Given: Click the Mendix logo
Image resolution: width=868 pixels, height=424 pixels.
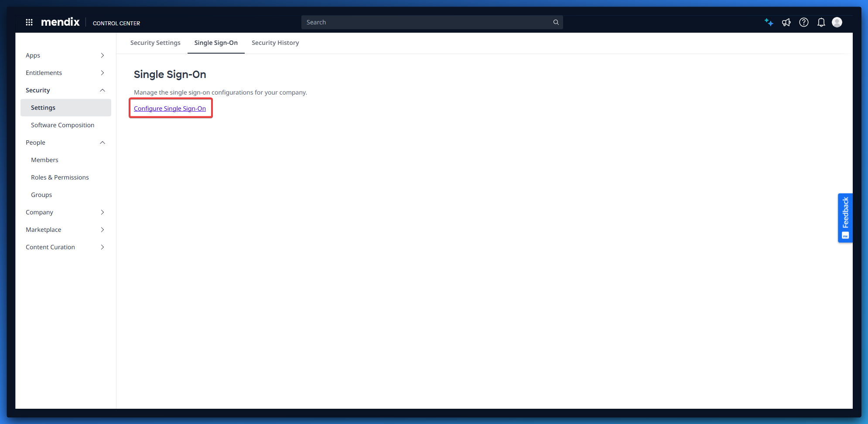Looking at the screenshot, I should (x=60, y=22).
